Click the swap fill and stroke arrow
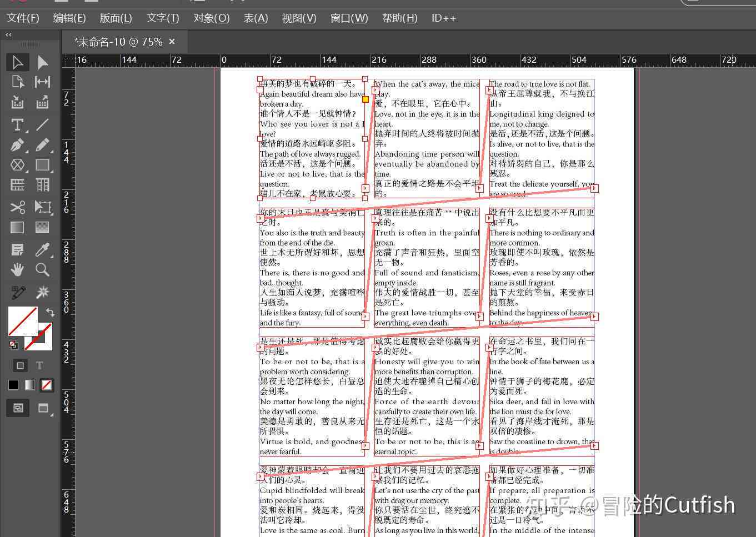 50,313
